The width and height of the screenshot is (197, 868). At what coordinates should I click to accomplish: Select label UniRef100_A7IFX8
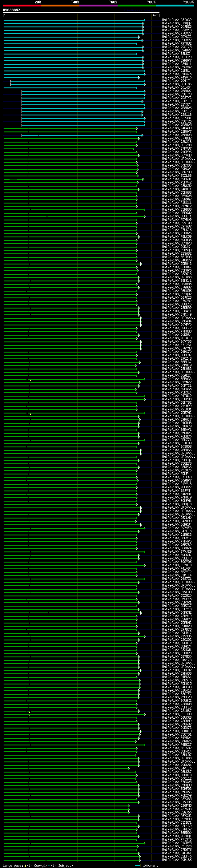click(177, 477)
